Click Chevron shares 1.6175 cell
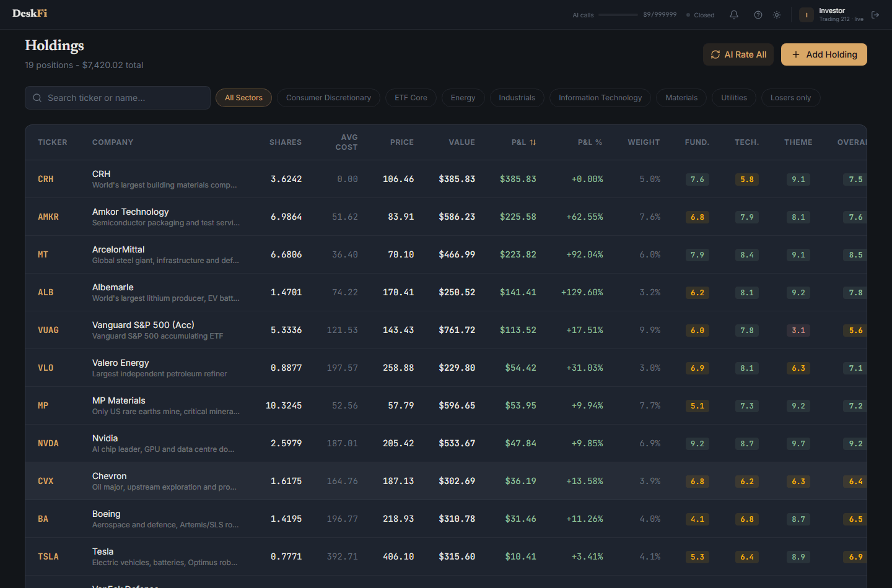Viewport: 892px width, 588px height. point(286,482)
